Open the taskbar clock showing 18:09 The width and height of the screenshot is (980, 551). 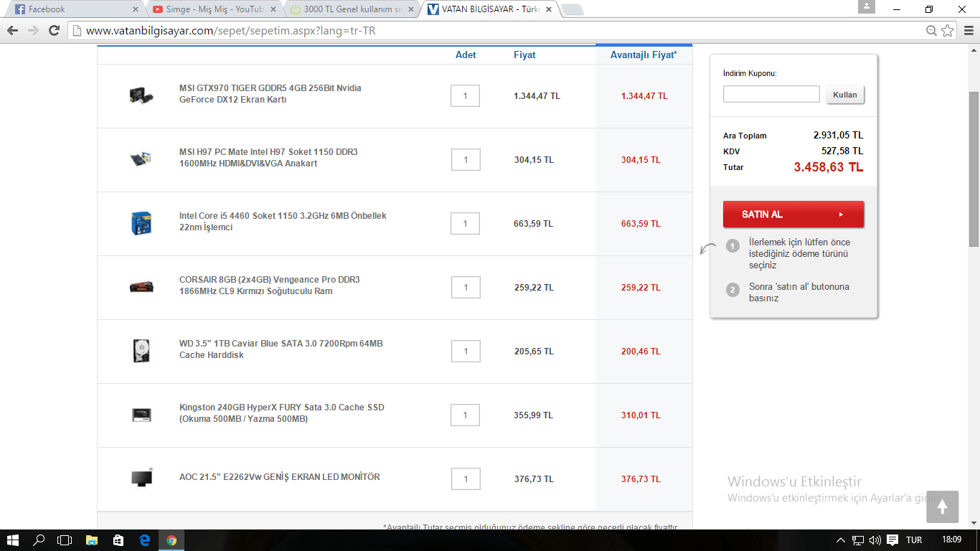(x=951, y=540)
